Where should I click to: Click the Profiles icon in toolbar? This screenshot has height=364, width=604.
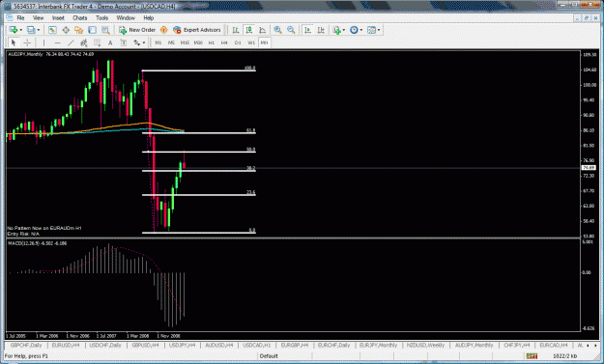(x=31, y=30)
